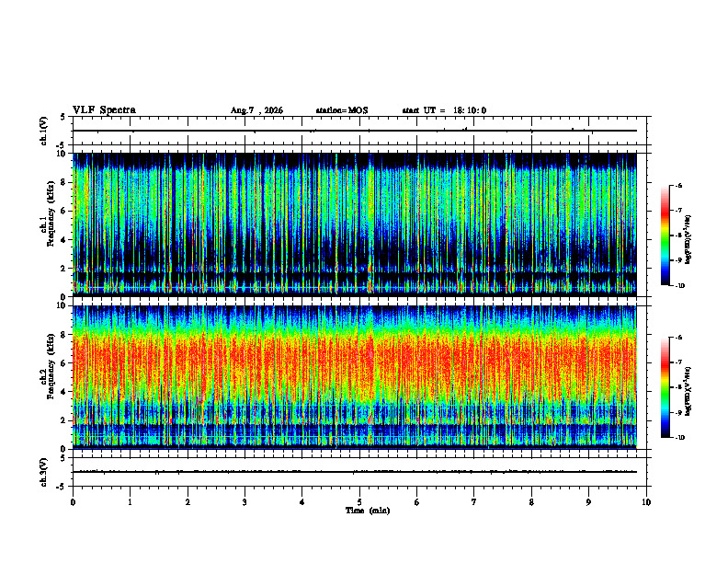Click the ch.3(V) axis label
728x563 pixels.
click(43, 472)
